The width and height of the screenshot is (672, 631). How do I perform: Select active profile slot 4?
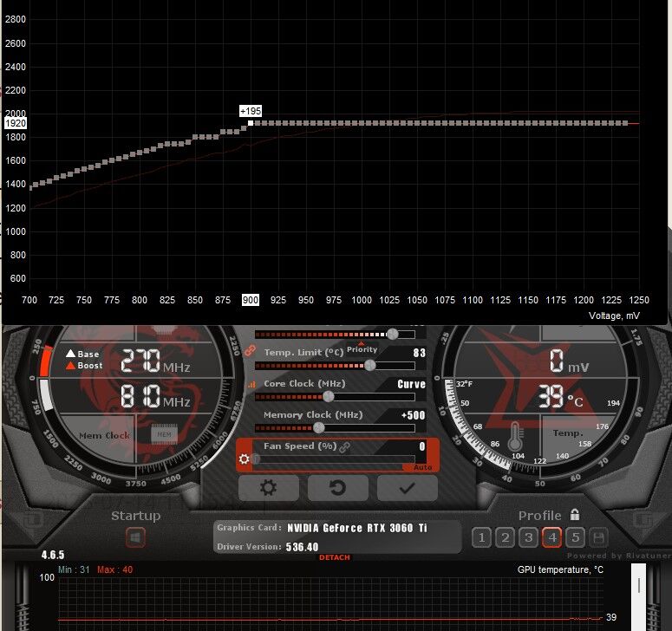tap(552, 537)
